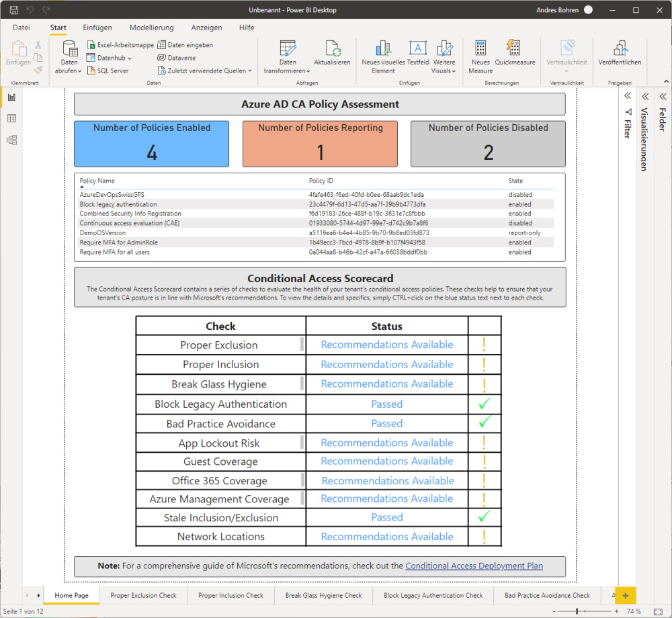The width and height of the screenshot is (672, 618).
Task: Switch to Report view in left sidebar
Action: pos(12,97)
